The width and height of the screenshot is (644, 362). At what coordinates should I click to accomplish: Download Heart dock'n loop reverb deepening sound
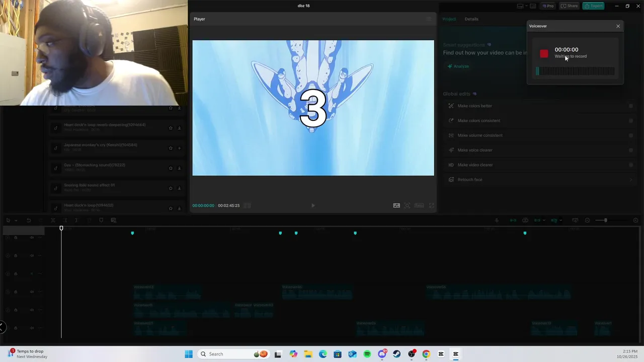(x=179, y=128)
